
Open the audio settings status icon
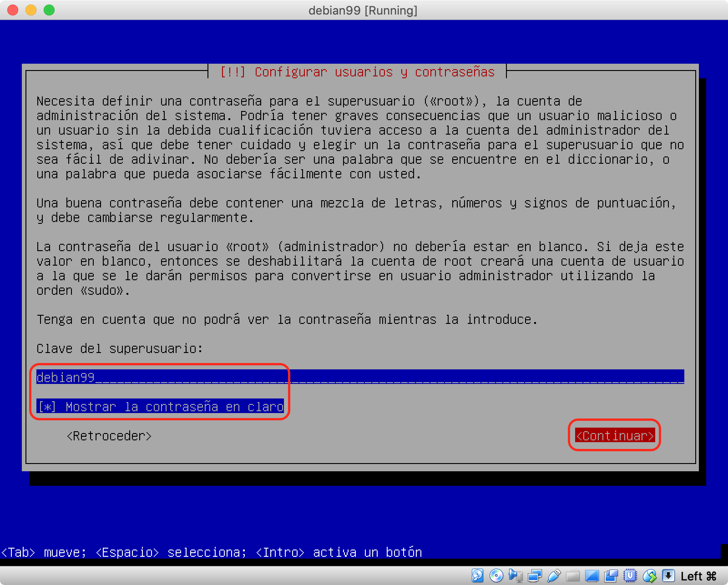(x=516, y=575)
